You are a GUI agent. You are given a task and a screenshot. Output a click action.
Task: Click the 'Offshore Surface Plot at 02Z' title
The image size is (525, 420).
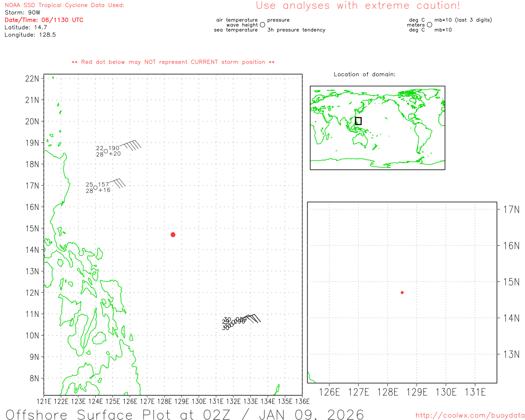pyautogui.click(x=185, y=414)
